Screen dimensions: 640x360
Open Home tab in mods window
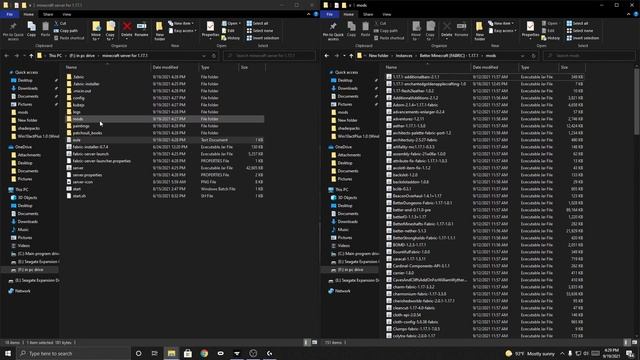pos(348,14)
